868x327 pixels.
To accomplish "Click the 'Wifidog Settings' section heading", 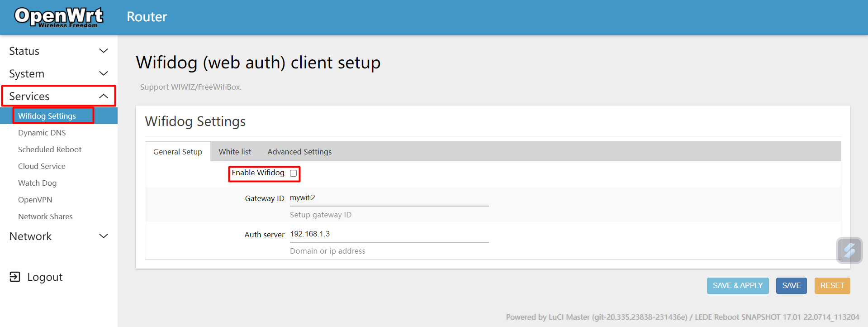I will pos(195,121).
